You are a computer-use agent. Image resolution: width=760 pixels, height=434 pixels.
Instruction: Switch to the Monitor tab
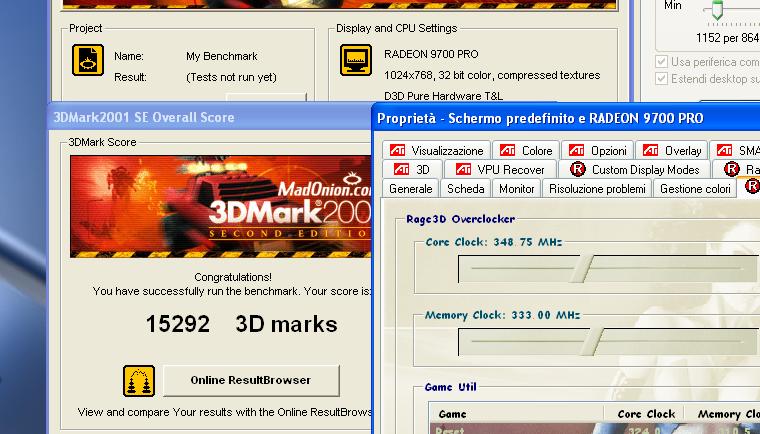pyautogui.click(x=516, y=188)
